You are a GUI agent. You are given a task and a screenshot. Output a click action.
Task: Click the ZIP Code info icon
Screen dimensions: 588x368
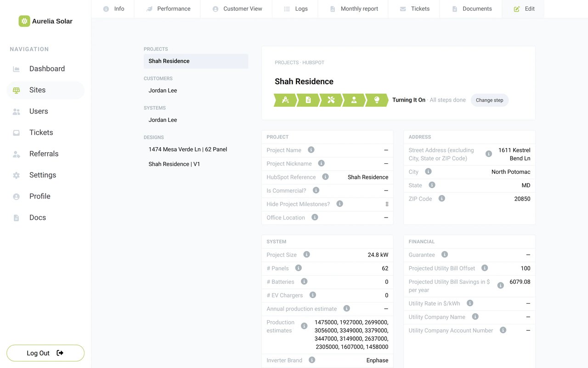(442, 199)
